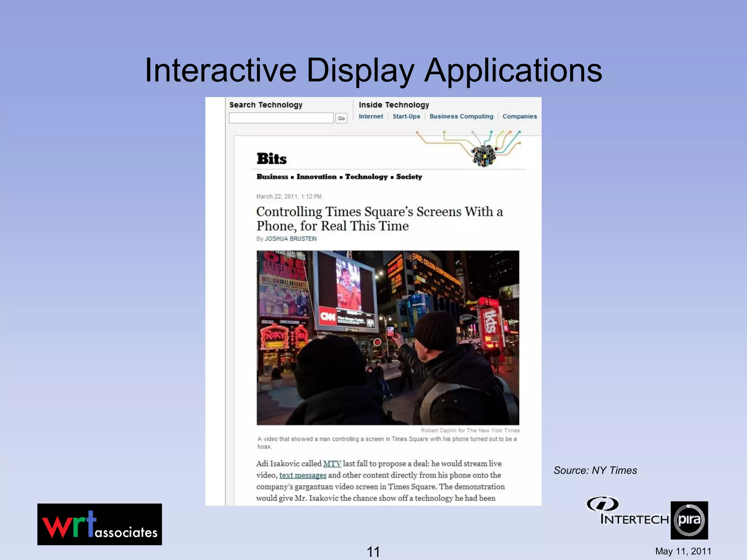Select the slide title Interactive Display Applications
Image resolution: width=747 pixels, height=560 pixels.
click(x=373, y=70)
